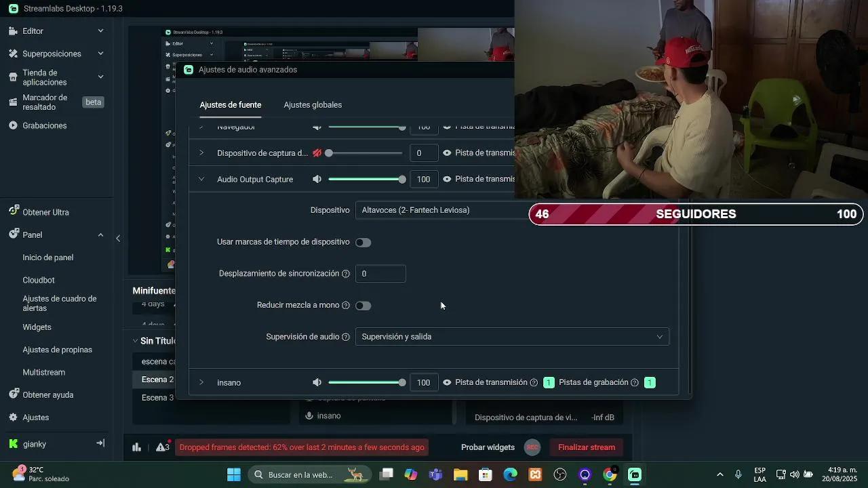Expand Tienda de aplicaciones chevron
868x488 pixels.
[100, 77]
